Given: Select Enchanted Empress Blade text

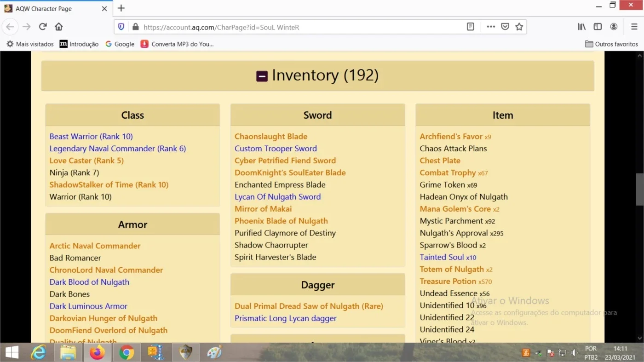Looking at the screenshot, I should coord(280,184).
